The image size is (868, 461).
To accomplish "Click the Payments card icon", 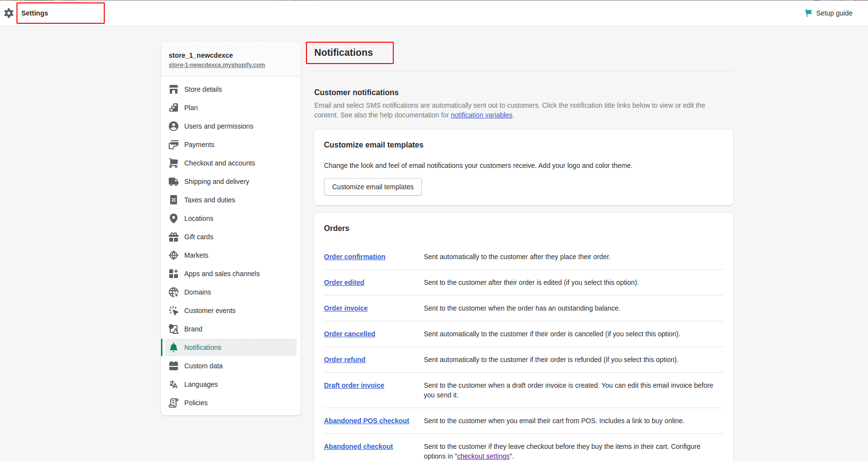I will (x=174, y=145).
